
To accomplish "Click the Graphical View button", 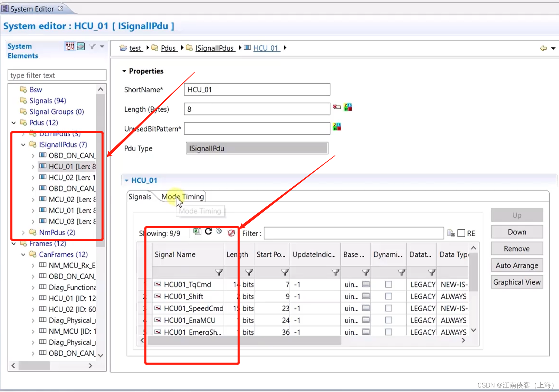I will (x=517, y=282).
